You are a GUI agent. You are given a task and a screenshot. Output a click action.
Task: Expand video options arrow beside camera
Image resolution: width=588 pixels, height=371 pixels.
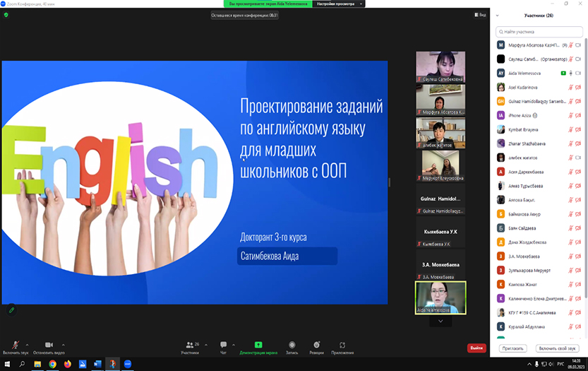[x=64, y=344]
